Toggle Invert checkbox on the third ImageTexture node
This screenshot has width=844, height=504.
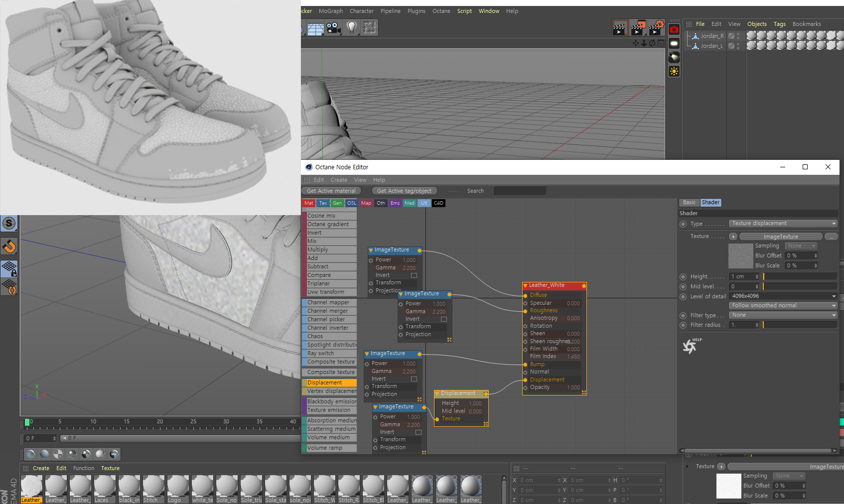click(x=414, y=379)
